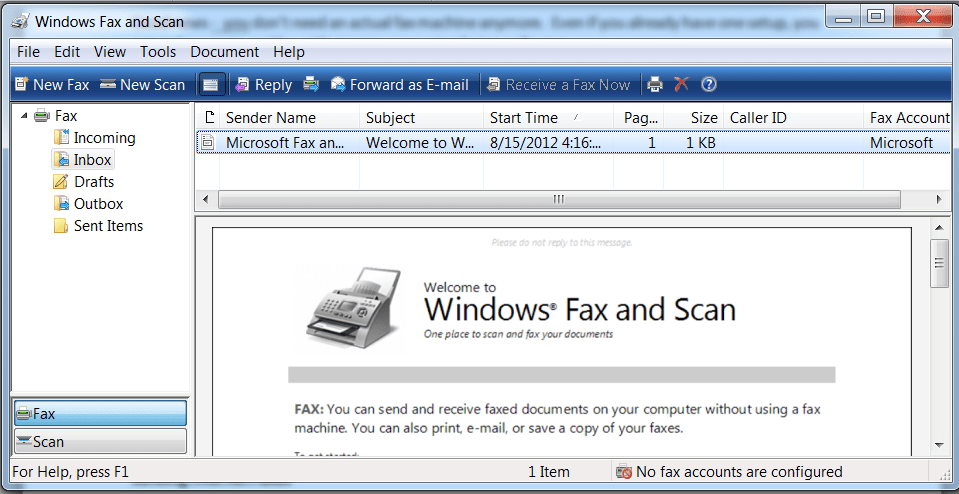
Task: Sort by Fax Account column
Action: (x=908, y=117)
